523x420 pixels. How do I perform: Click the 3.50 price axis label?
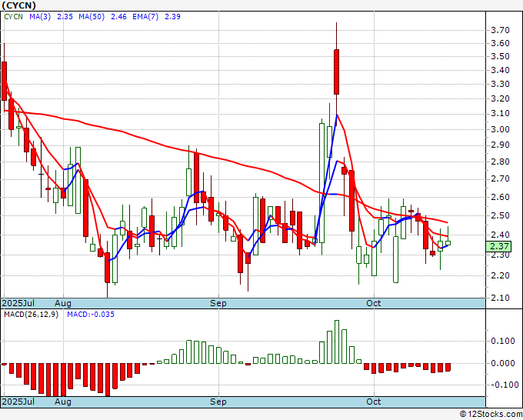(501, 56)
